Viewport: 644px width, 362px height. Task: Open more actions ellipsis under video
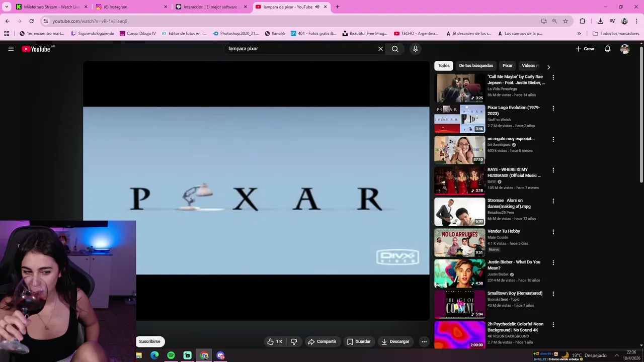coord(424,341)
